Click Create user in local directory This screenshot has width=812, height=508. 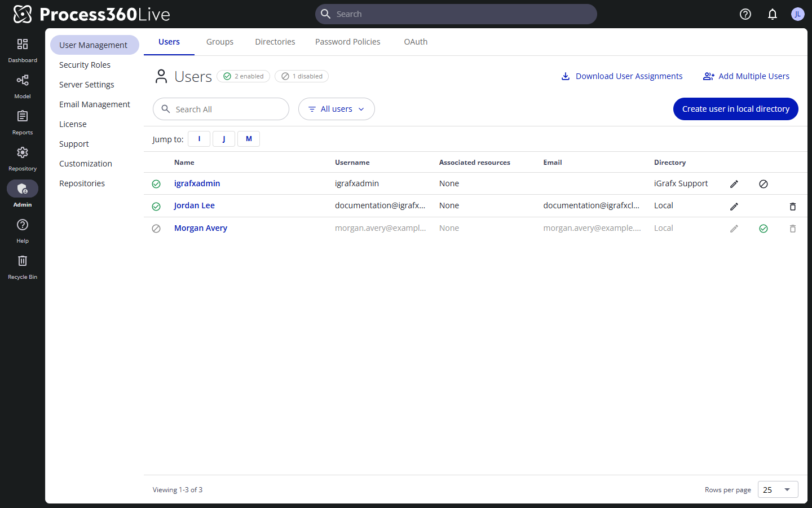click(x=736, y=109)
